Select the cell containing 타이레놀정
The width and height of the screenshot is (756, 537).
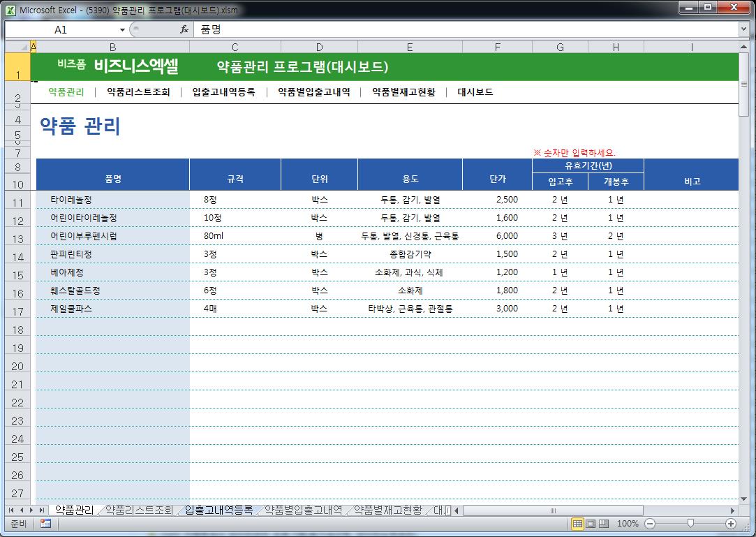[112, 200]
